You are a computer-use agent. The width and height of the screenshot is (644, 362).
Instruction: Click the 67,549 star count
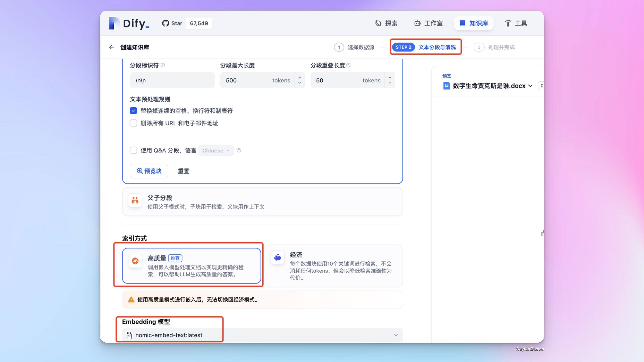point(199,23)
